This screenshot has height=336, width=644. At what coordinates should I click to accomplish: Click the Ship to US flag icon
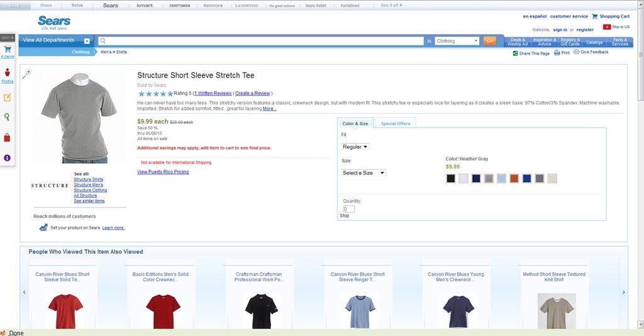pyautogui.click(x=607, y=26)
